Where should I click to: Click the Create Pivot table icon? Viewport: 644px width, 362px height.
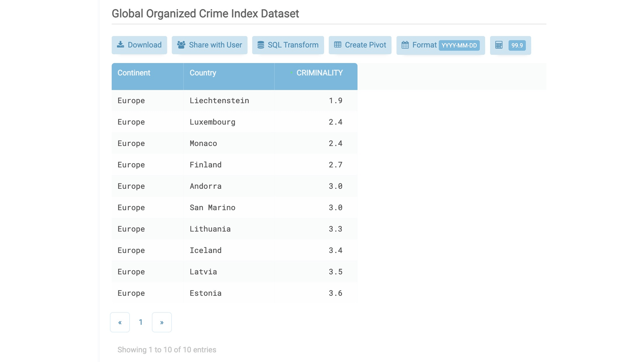click(338, 45)
